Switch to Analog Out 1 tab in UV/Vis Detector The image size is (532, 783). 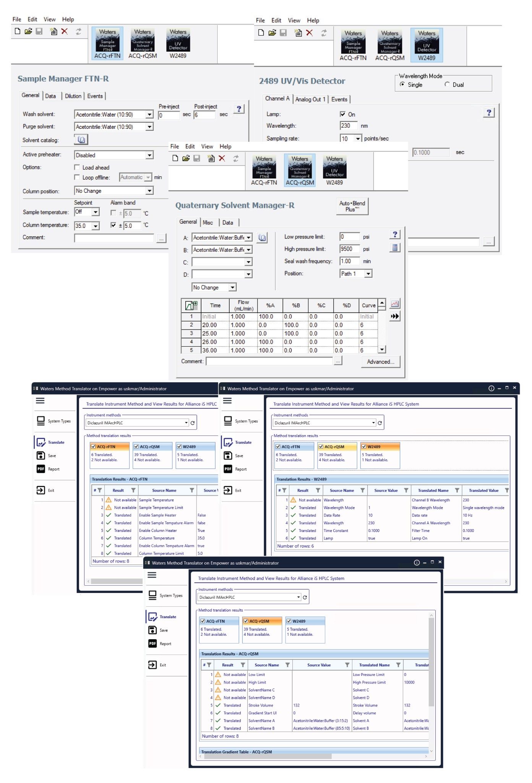[310, 99]
